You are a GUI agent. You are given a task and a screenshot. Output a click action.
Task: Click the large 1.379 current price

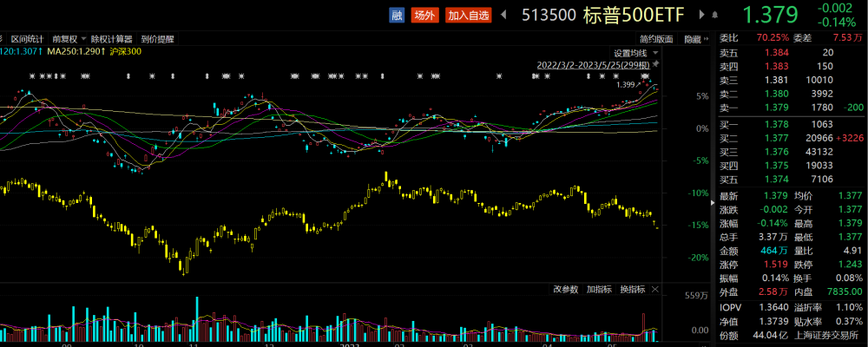tap(770, 16)
